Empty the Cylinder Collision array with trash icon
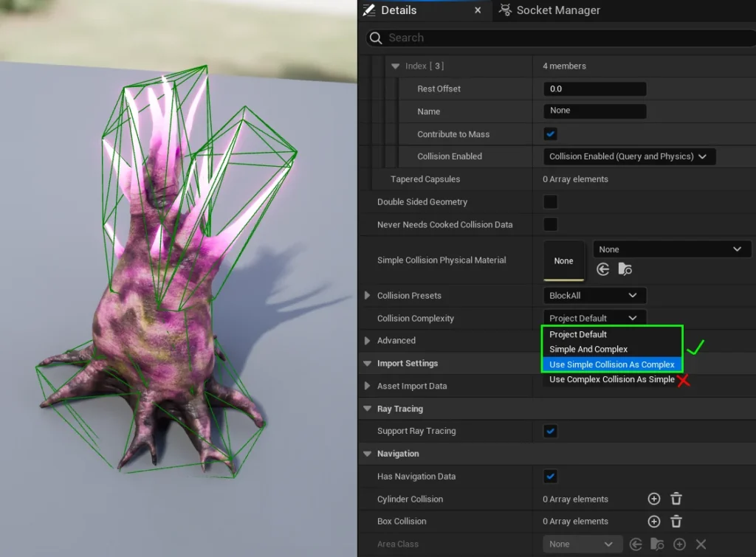Screen dimensions: 756x557 coord(676,499)
